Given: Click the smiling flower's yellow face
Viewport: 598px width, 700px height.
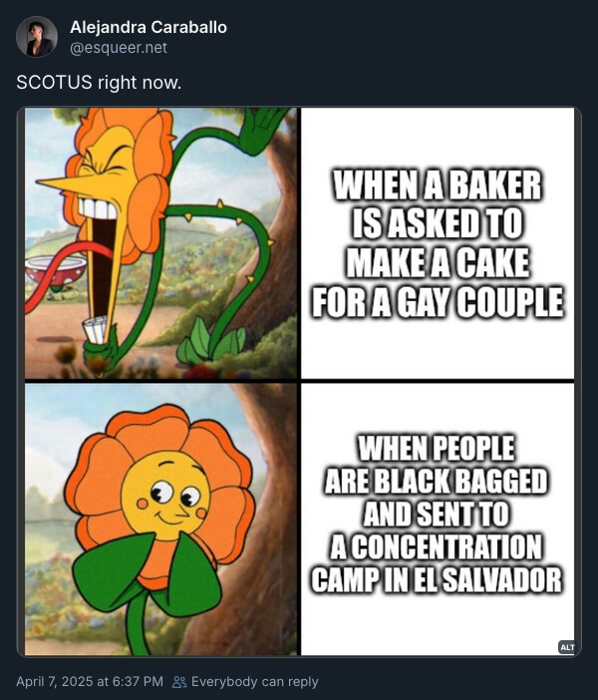Looking at the screenshot, I should tap(165, 495).
